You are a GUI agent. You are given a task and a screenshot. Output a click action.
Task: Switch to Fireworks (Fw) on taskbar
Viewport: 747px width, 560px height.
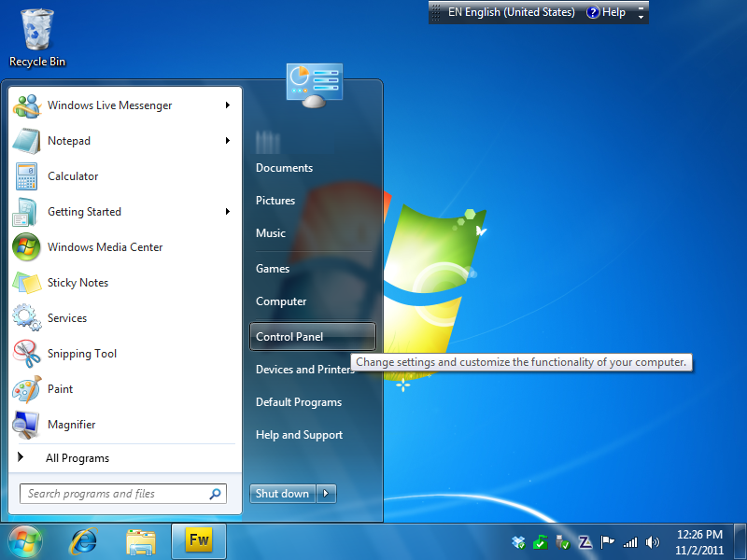(199, 541)
